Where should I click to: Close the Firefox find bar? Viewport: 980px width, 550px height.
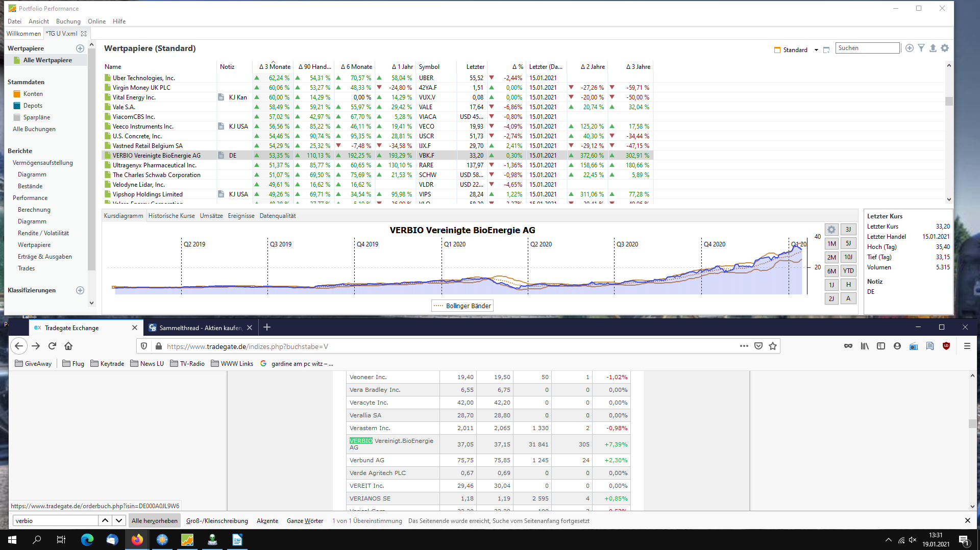967,520
